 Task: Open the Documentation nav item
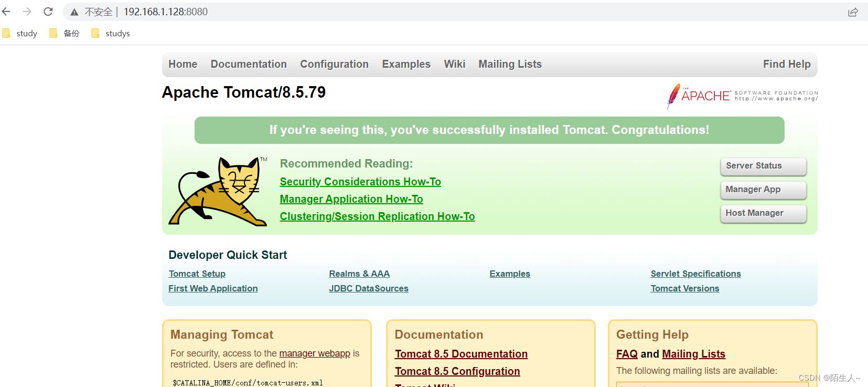pyautogui.click(x=249, y=64)
